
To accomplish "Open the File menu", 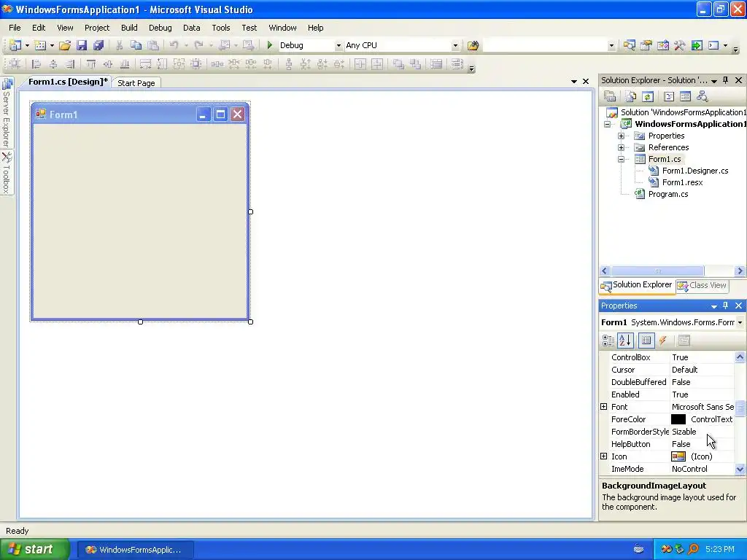I will coord(15,28).
